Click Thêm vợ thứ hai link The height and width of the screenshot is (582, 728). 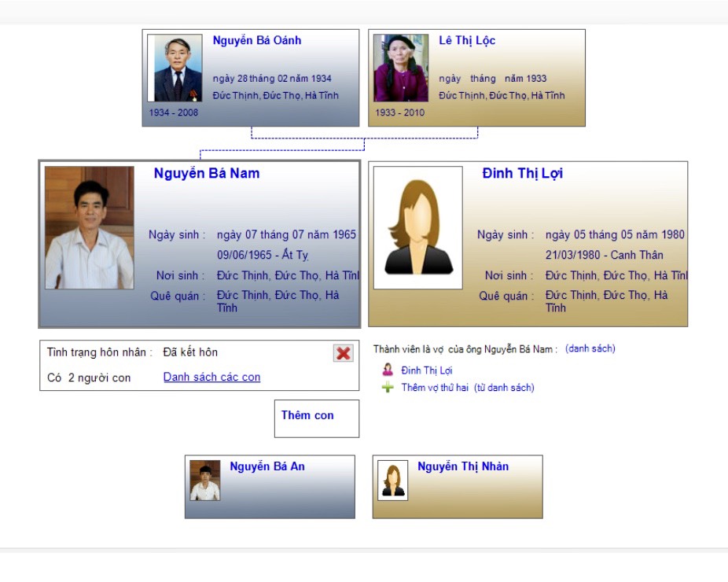pyautogui.click(x=435, y=388)
